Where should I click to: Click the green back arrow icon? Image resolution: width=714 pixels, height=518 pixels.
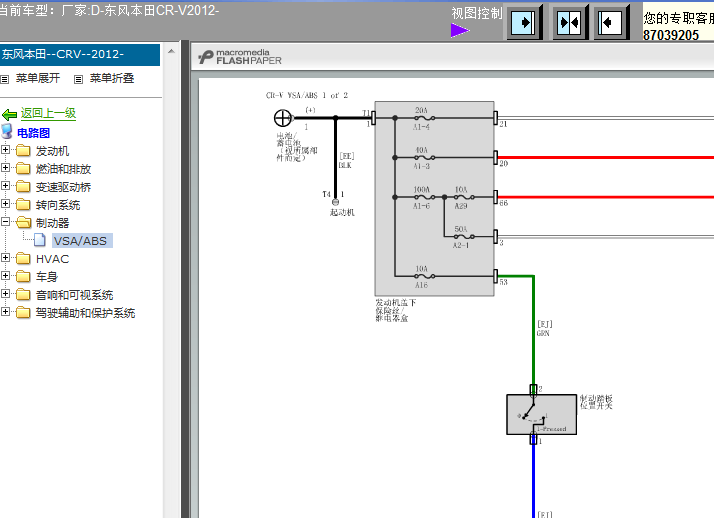pos(9,114)
